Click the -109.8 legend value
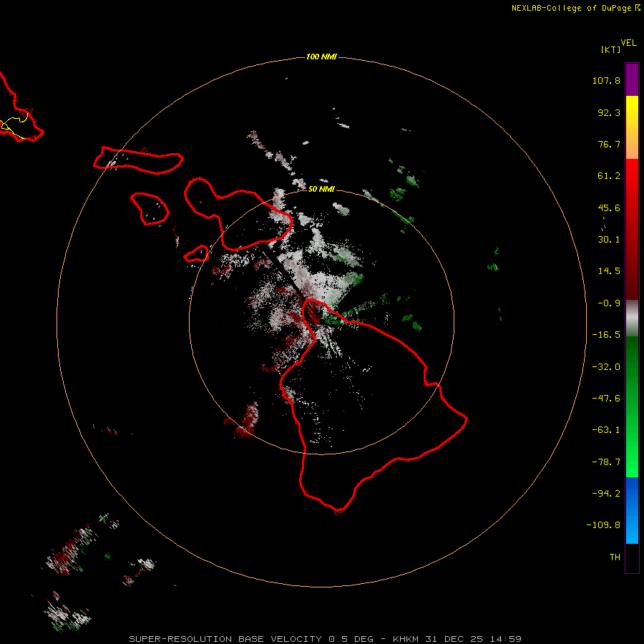Image resolution: width=644 pixels, height=644 pixels. click(603, 525)
